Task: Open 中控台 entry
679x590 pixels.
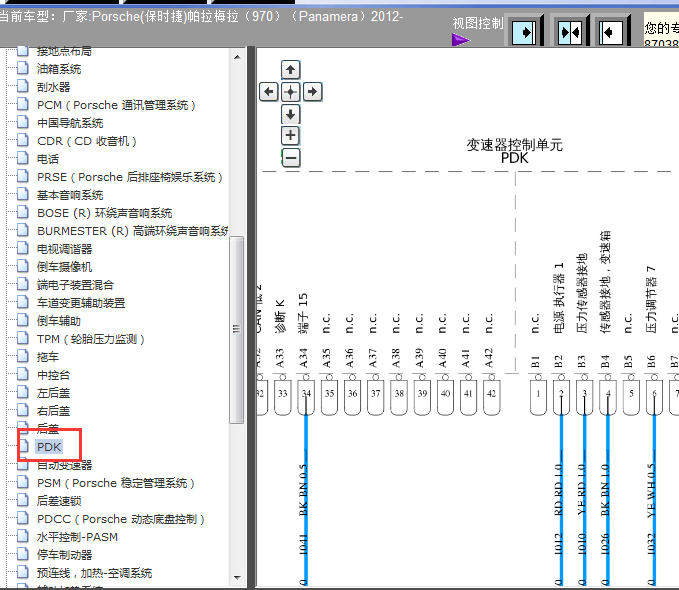Action: (53, 375)
